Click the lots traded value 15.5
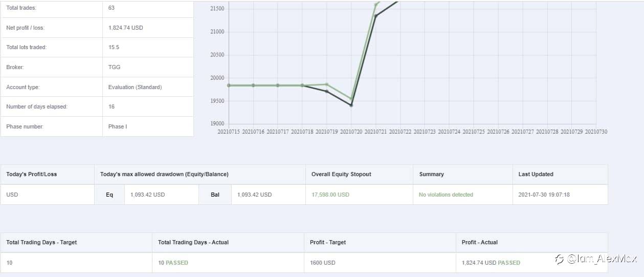This screenshot has height=277, width=644. [x=114, y=47]
